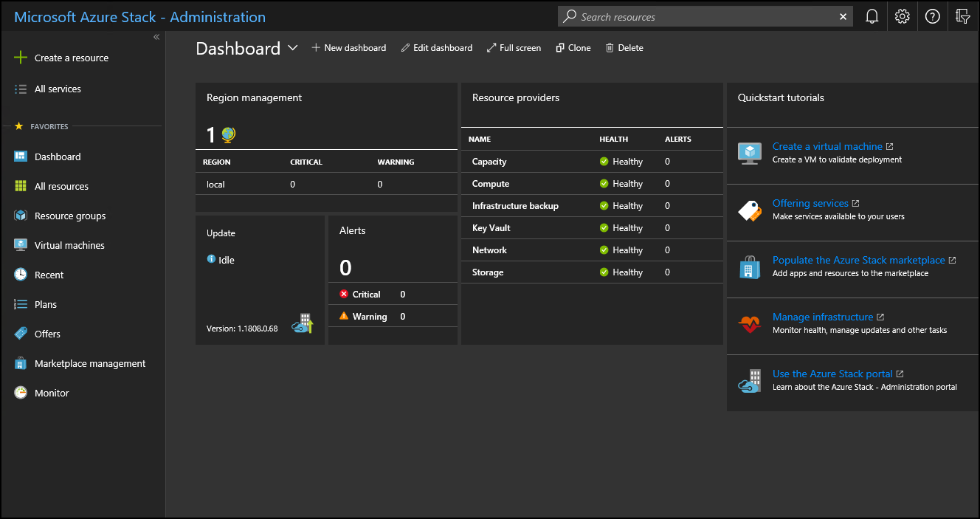Clear search box using the X
Viewport: 980px width, 519px height.
point(843,16)
